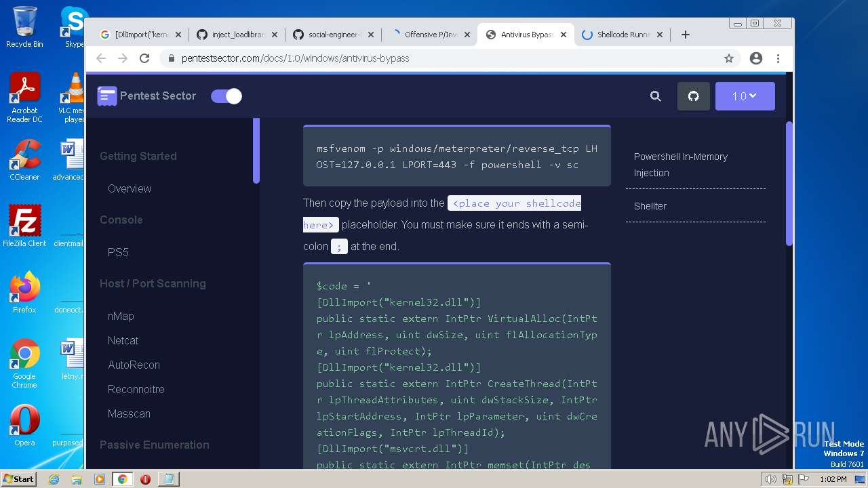Bookmark this page with star icon

[x=729, y=58]
